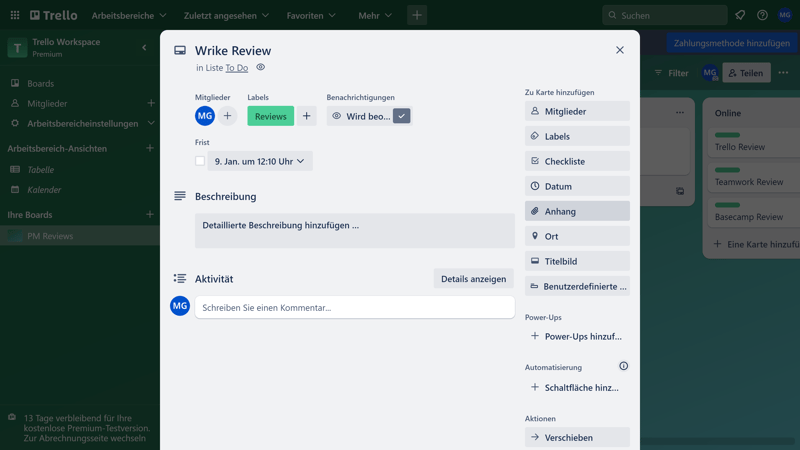Add a Checkliste to the card
Image resolution: width=800 pixels, height=450 pixels.
coord(577,161)
